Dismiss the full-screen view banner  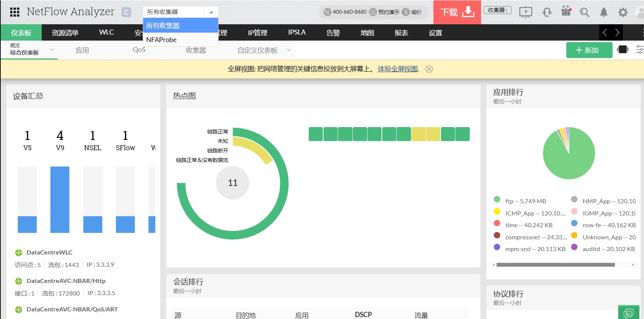click(429, 69)
